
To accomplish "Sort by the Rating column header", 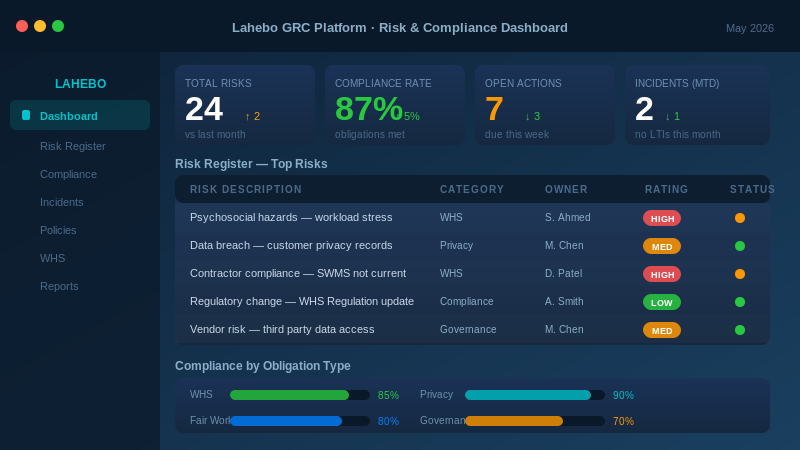I will point(666,189).
